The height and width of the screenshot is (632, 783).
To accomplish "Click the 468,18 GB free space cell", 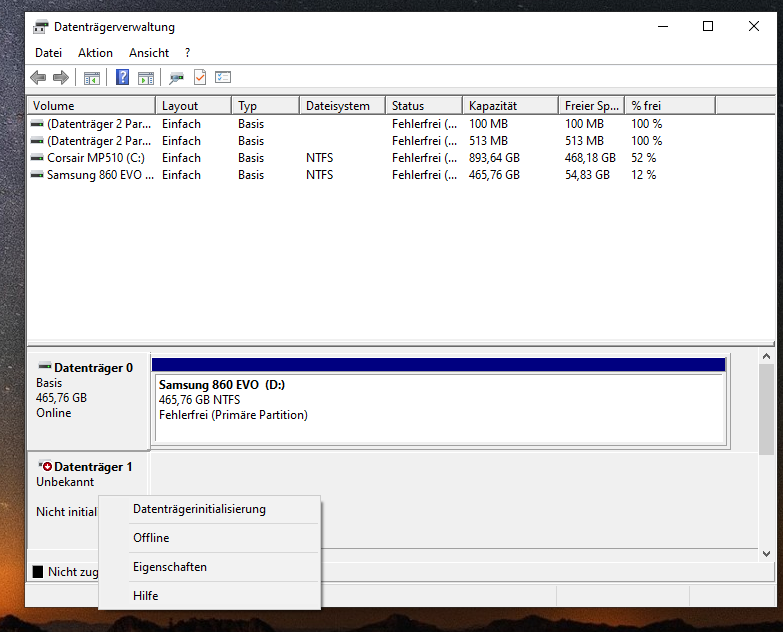I will click(590, 158).
